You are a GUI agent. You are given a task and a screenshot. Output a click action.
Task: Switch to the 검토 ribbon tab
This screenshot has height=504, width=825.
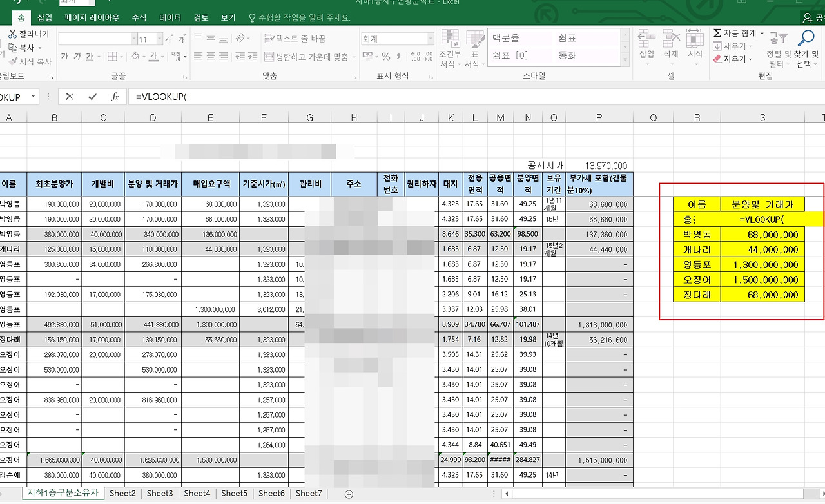pyautogui.click(x=201, y=18)
